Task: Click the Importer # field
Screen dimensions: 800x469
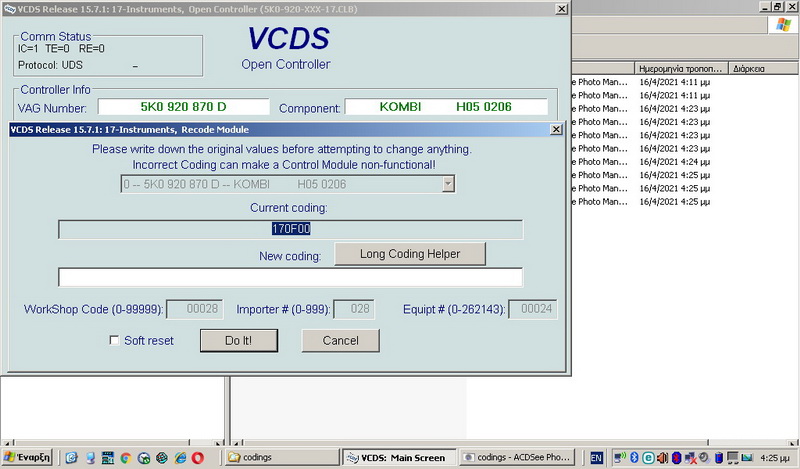Action: pos(354,309)
